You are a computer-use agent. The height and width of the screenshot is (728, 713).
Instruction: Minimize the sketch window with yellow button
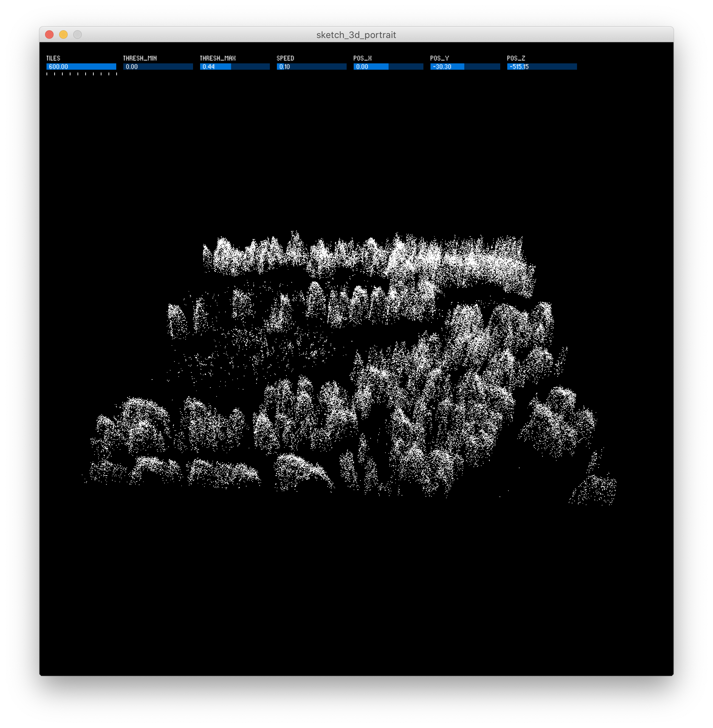63,35
